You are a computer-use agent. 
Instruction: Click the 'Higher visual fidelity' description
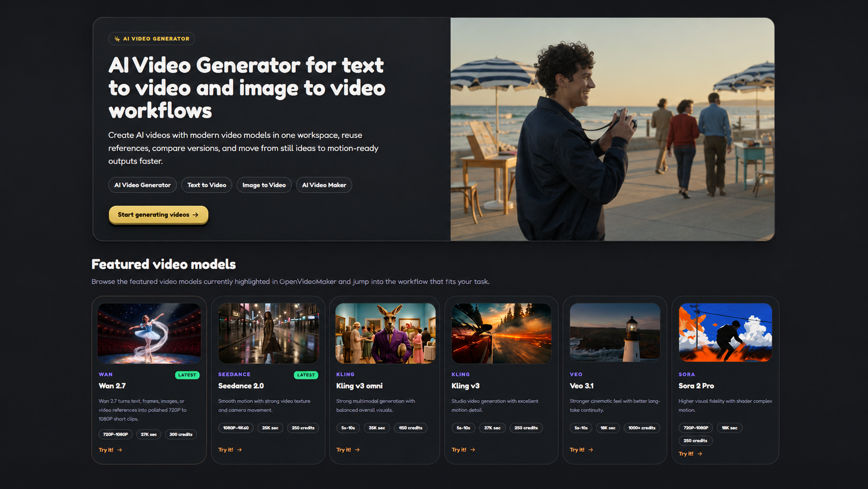pyautogui.click(x=725, y=406)
